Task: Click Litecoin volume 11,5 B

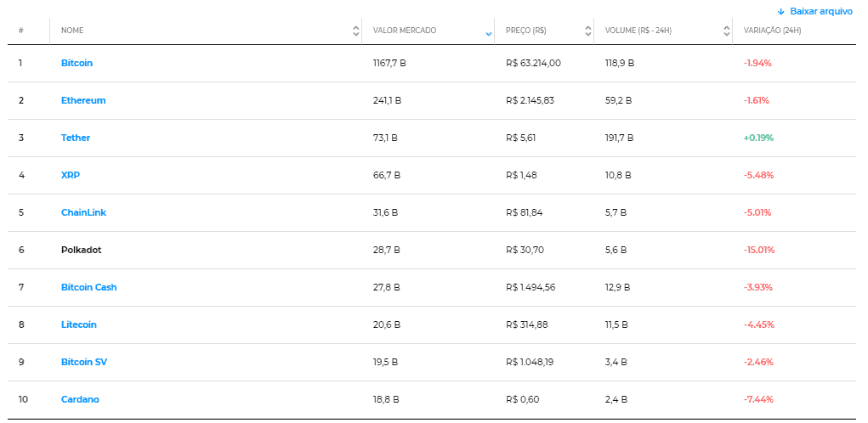Action: pyautogui.click(x=616, y=324)
